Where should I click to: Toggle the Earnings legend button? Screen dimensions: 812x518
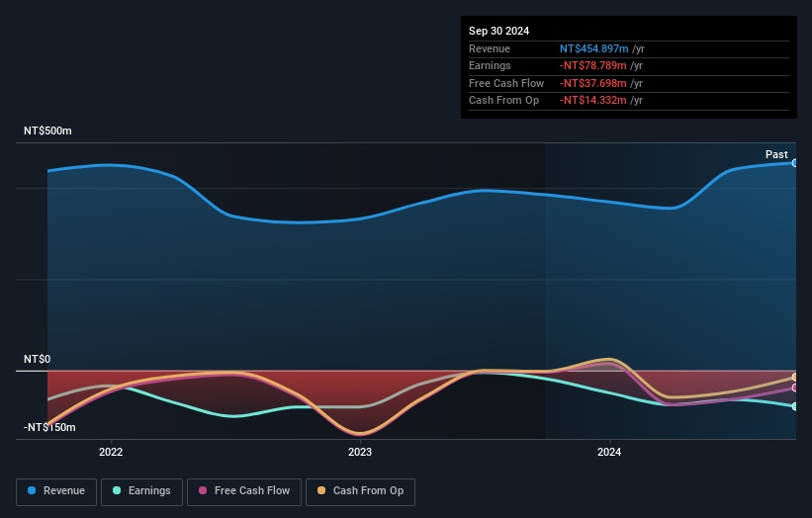click(x=141, y=491)
